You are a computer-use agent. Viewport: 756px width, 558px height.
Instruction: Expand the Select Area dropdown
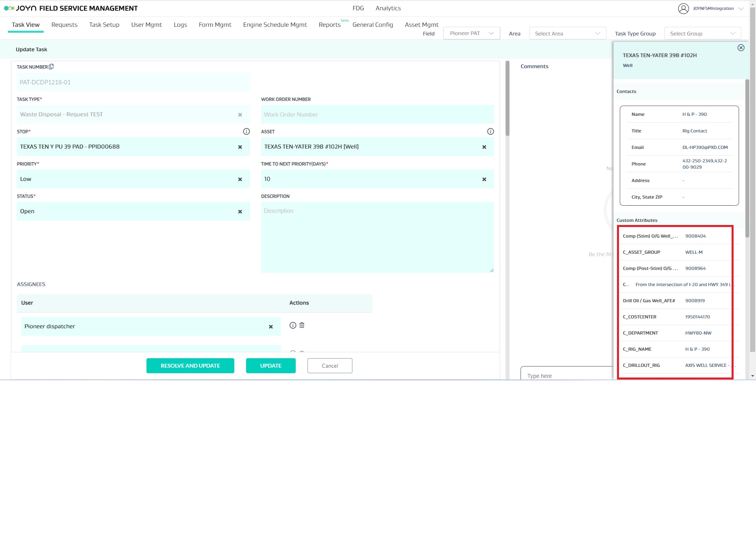pos(567,33)
